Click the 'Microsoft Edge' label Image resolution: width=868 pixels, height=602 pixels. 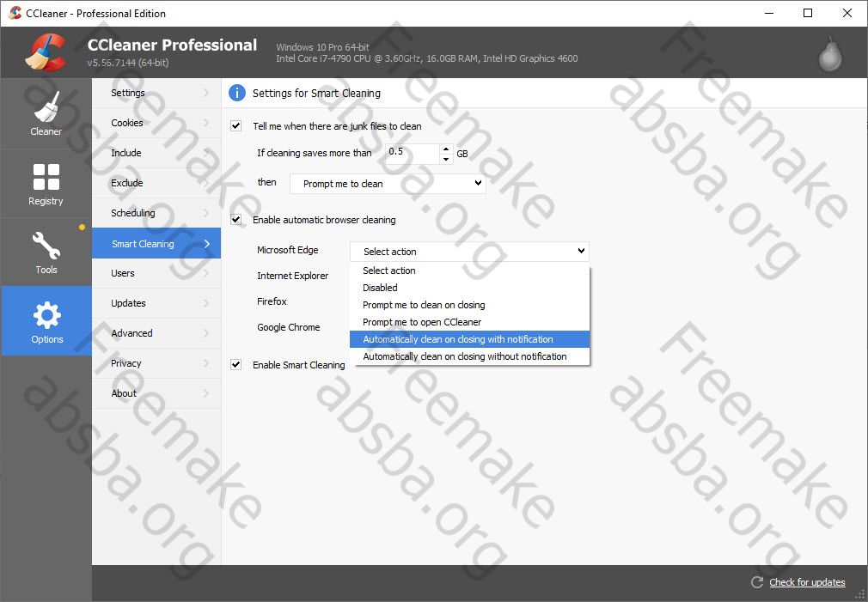click(x=287, y=250)
